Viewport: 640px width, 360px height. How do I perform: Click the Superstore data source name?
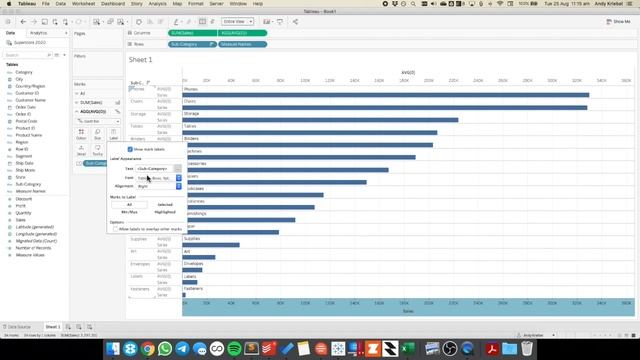point(30,43)
